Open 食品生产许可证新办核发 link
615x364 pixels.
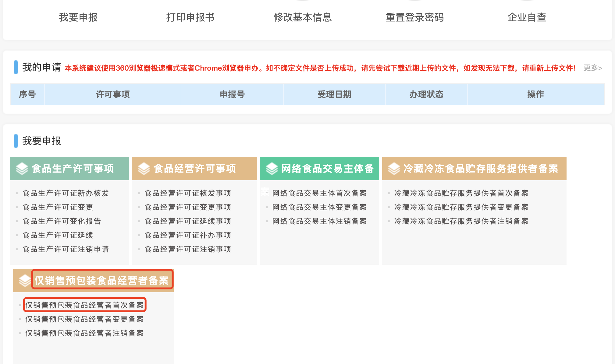[x=66, y=193]
